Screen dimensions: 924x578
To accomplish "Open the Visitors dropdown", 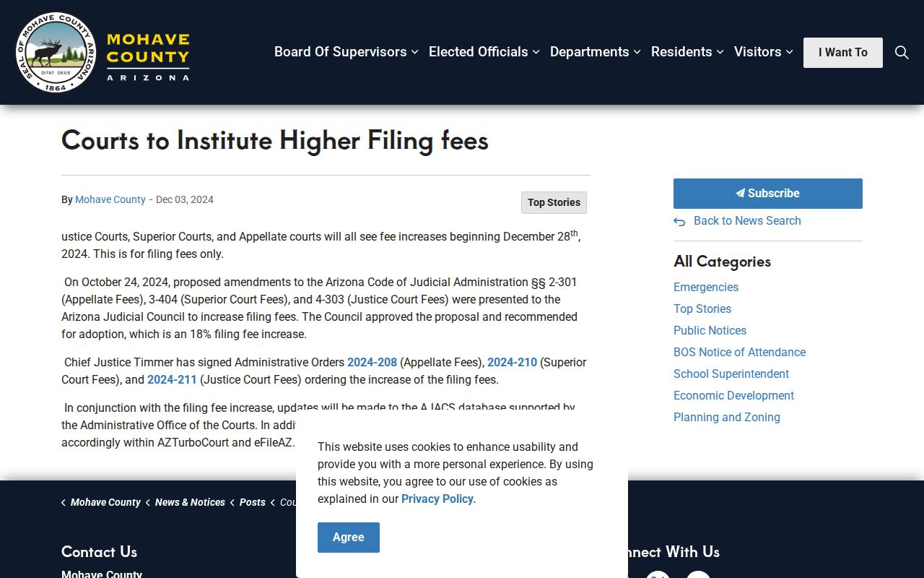I will [764, 52].
